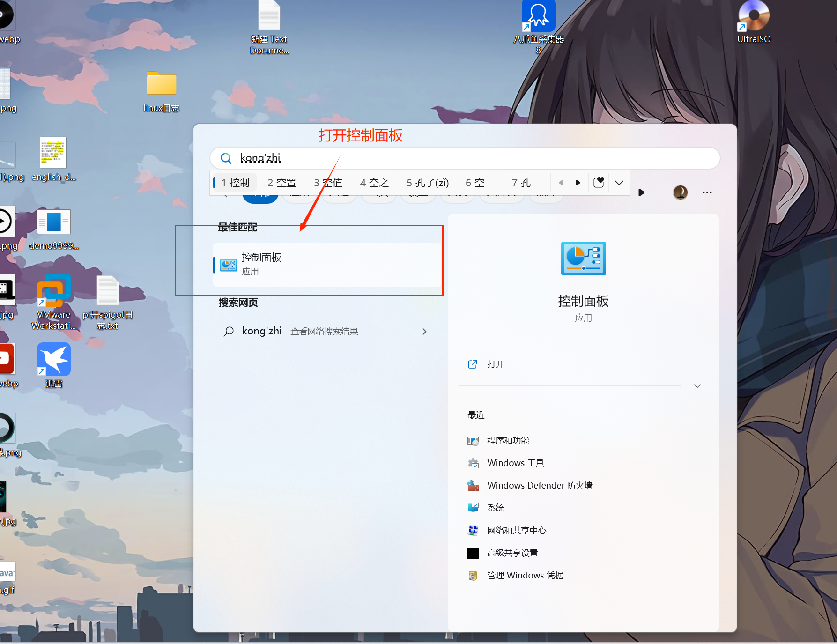The width and height of the screenshot is (837, 644).
Task: Open recent item 系统
Action: [x=496, y=508]
